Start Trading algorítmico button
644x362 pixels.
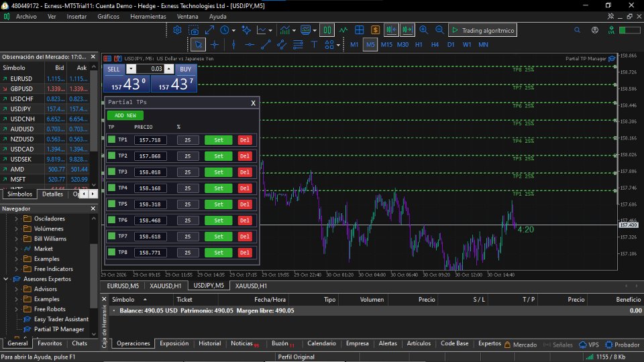[x=483, y=30]
